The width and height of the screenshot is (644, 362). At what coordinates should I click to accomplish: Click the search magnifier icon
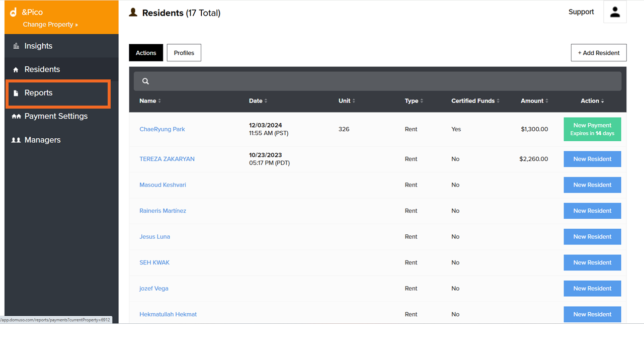pyautogui.click(x=145, y=81)
